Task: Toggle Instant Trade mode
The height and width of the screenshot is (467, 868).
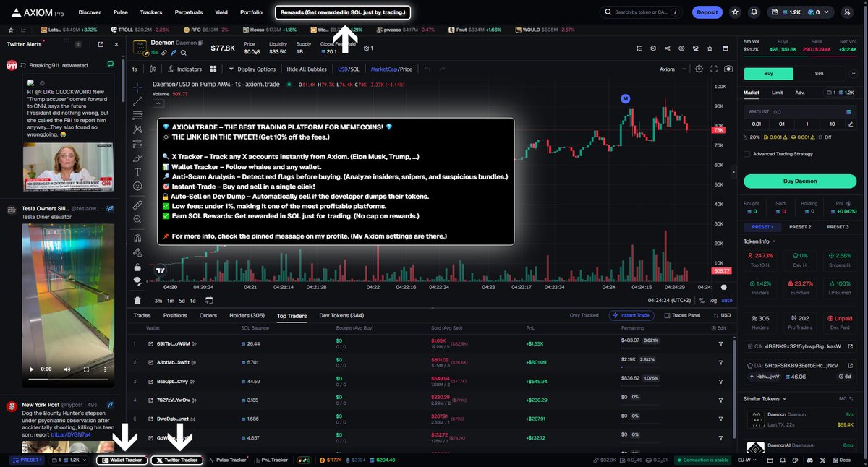Action: click(633, 315)
